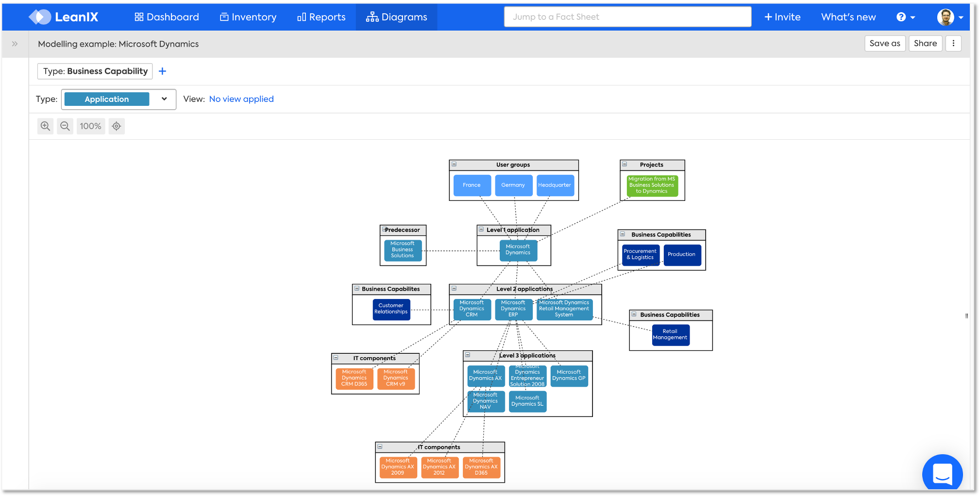Collapse the Level 3 applications container
Image resolution: width=980 pixels, height=496 pixels.
click(468, 355)
